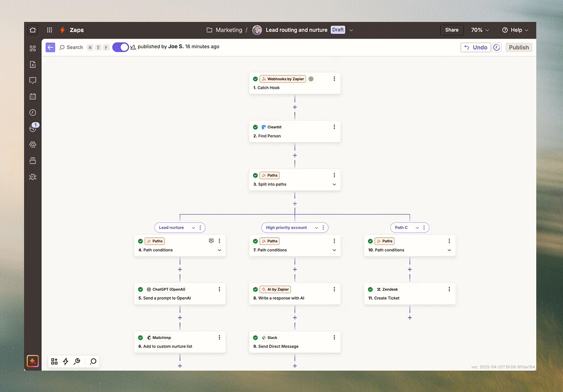Click the wrench tool in bottom toolbar
Viewport: 563px width, 392px height.
coord(77,362)
